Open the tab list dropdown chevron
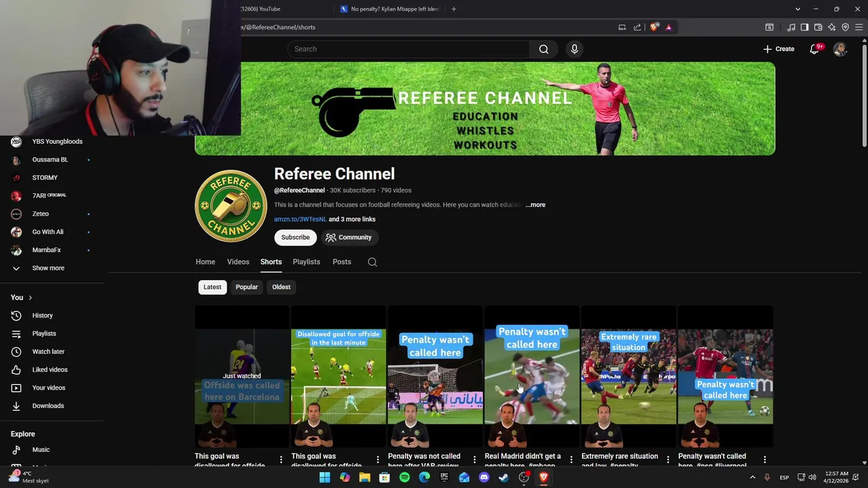The image size is (868, 488). [797, 9]
